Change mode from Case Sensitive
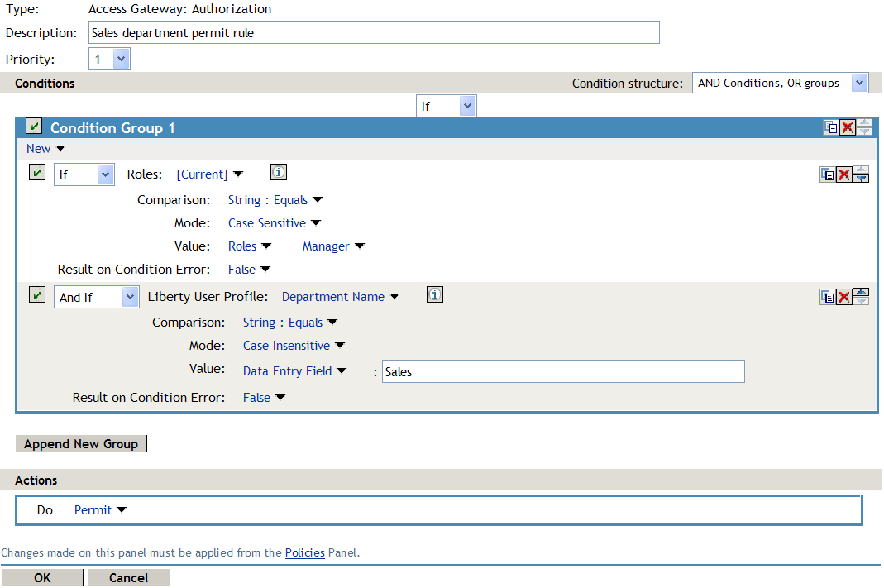This screenshot has height=588, width=884. (274, 223)
